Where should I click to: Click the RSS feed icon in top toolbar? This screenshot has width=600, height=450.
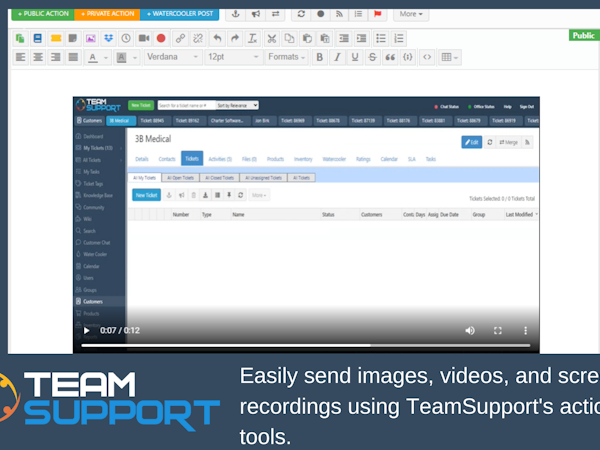339,14
